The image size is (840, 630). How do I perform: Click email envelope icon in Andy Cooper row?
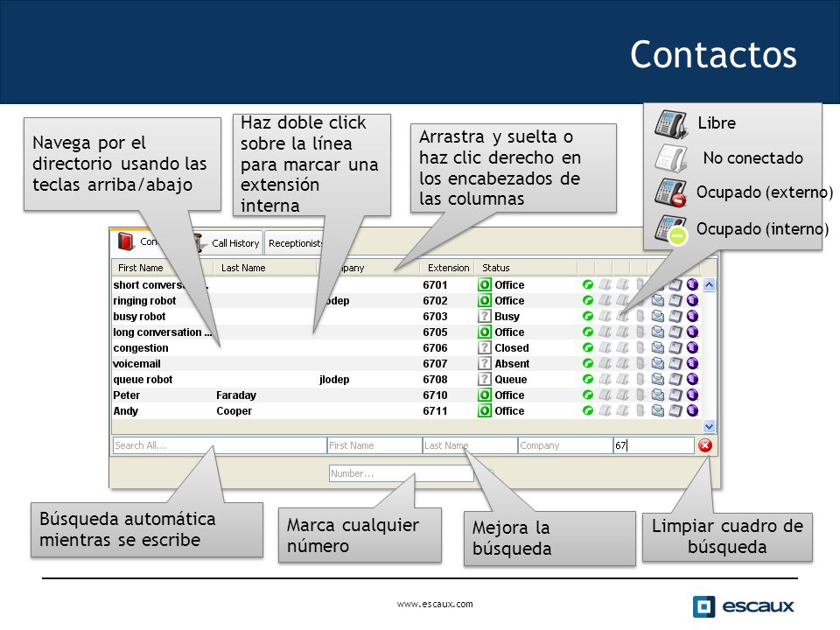pyautogui.click(x=657, y=411)
